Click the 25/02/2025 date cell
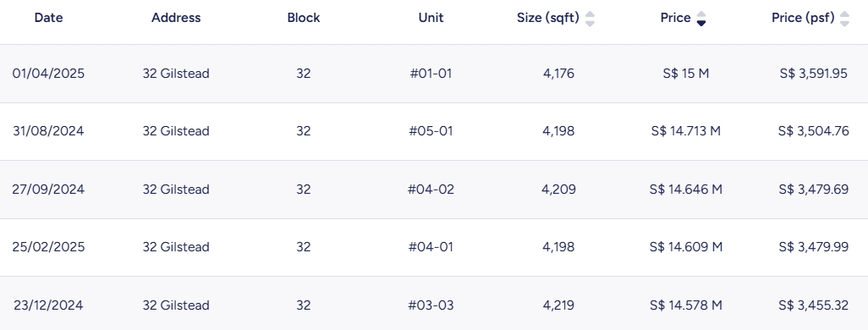Image resolution: width=868 pixels, height=330 pixels. 49,247
